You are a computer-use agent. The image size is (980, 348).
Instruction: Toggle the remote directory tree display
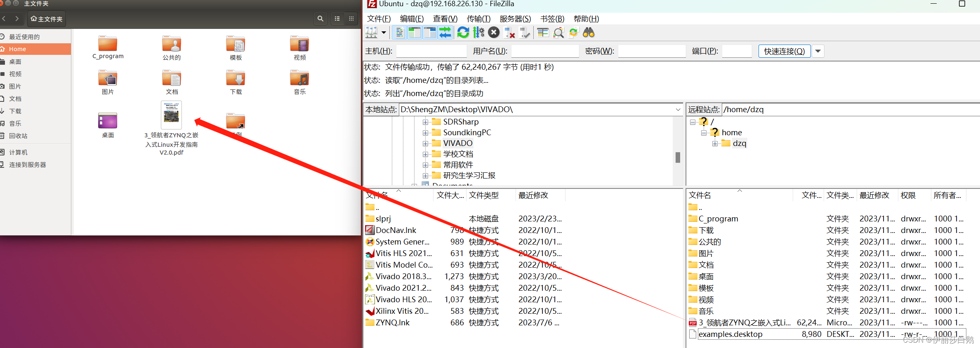(x=430, y=33)
